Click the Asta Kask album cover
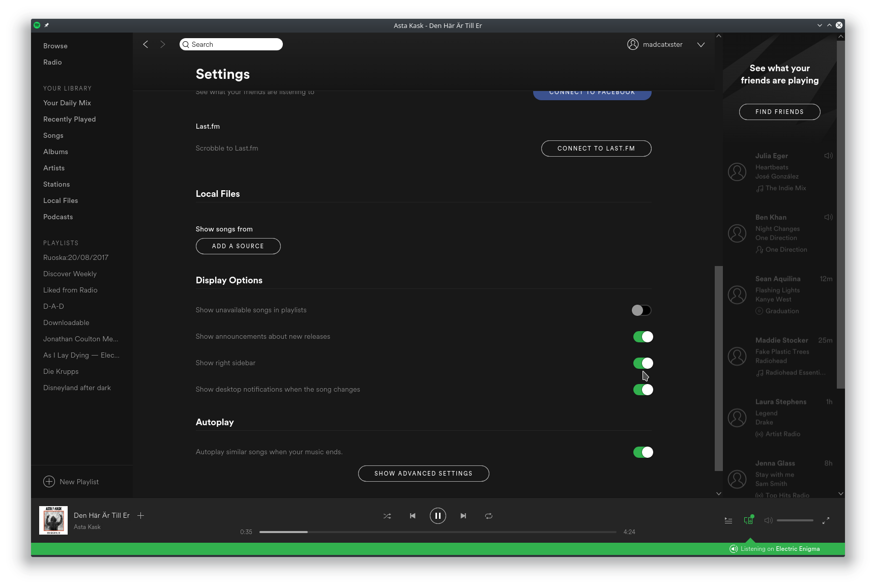 pyautogui.click(x=53, y=520)
